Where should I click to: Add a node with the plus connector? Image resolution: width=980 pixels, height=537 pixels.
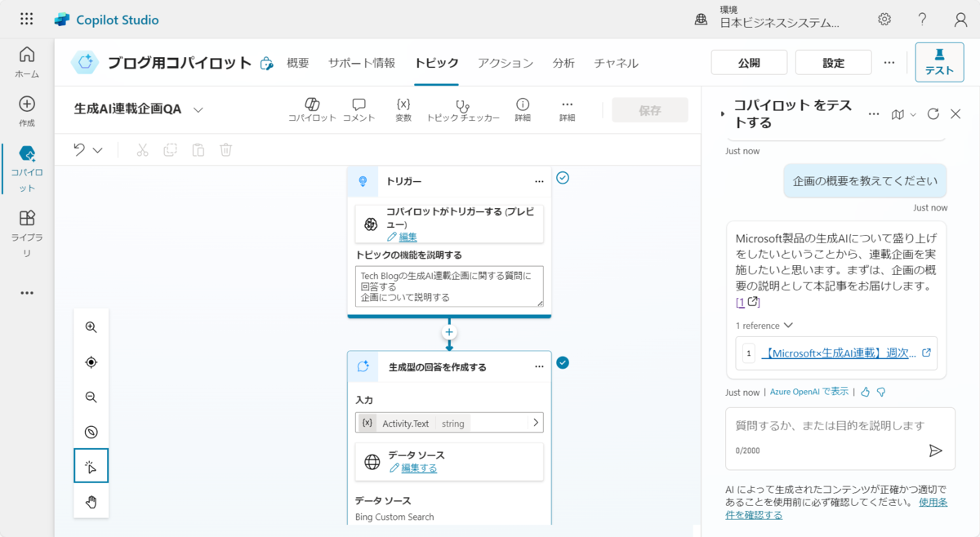tap(449, 332)
